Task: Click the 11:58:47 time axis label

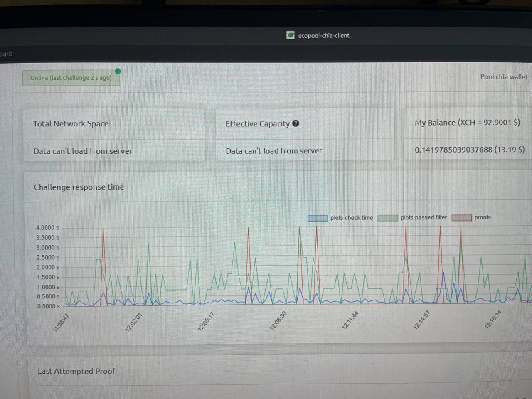Action: 61,323
